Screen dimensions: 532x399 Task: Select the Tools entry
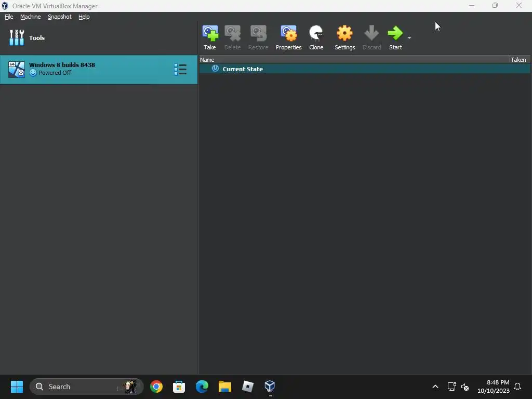click(99, 37)
